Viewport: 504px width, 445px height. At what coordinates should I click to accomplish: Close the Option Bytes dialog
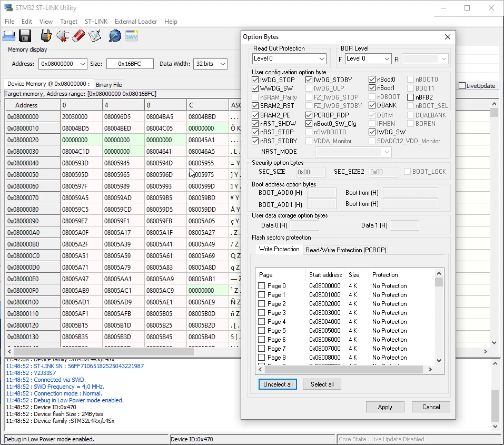click(x=448, y=37)
